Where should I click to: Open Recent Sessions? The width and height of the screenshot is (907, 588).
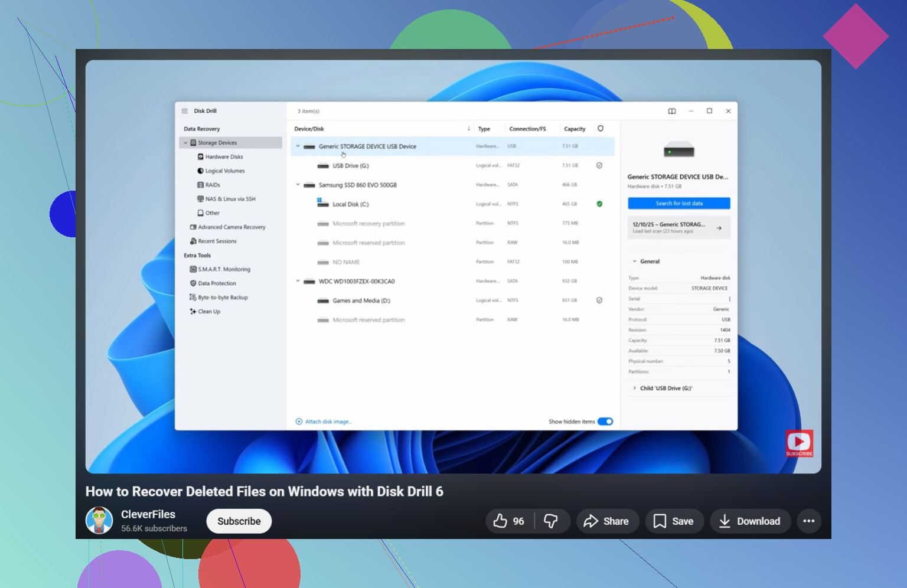[x=217, y=241]
